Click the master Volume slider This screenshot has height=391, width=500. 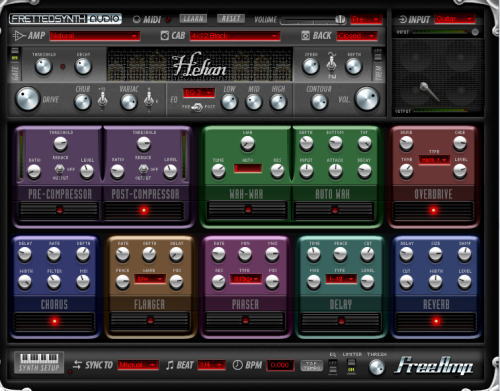tap(313, 20)
